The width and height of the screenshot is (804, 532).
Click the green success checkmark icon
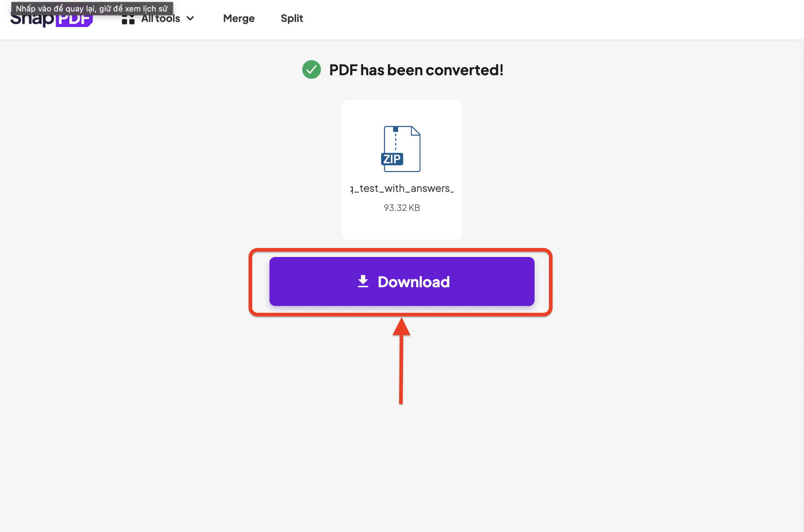(311, 69)
